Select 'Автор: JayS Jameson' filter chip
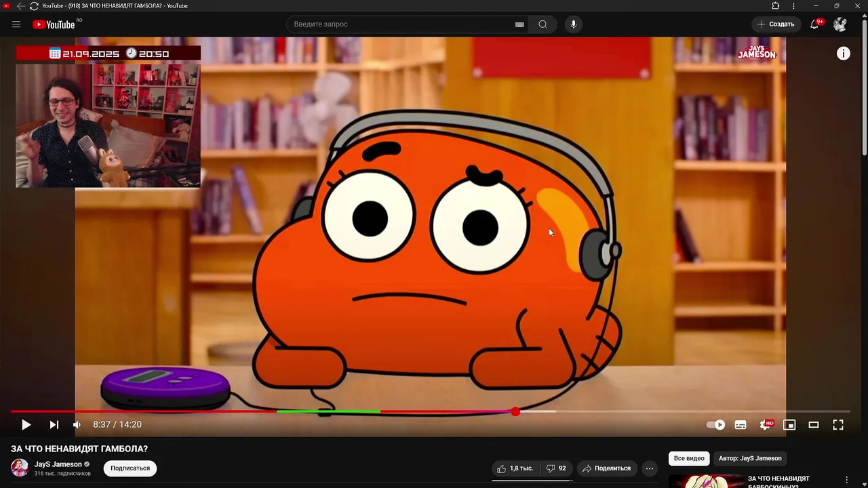The height and width of the screenshot is (488, 868). click(x=750, y=458)
